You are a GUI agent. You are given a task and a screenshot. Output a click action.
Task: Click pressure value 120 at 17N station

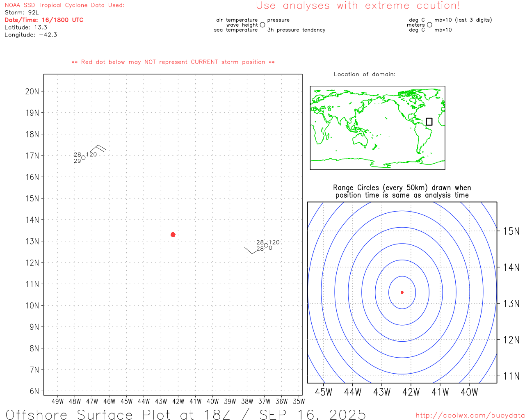(91, 155)
